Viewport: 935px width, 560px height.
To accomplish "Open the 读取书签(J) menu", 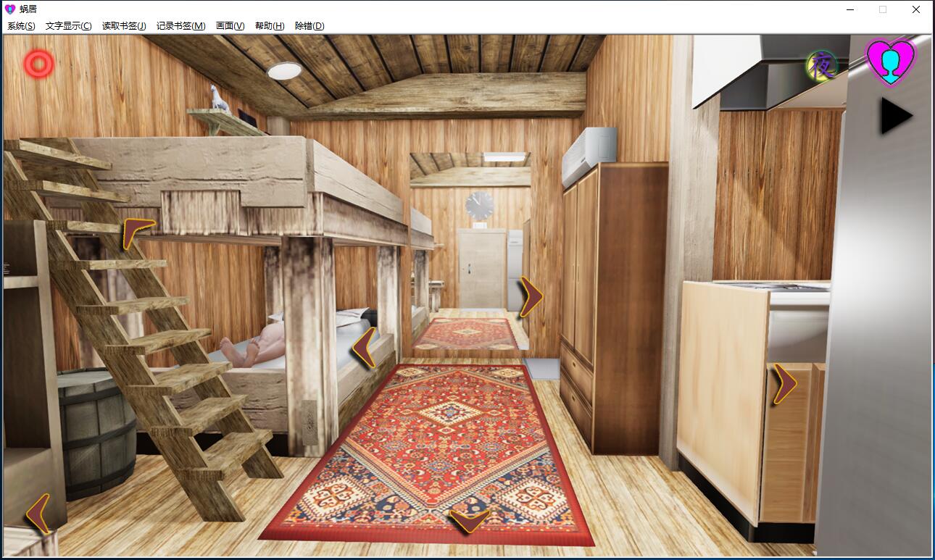I will (x=124, y=25).
